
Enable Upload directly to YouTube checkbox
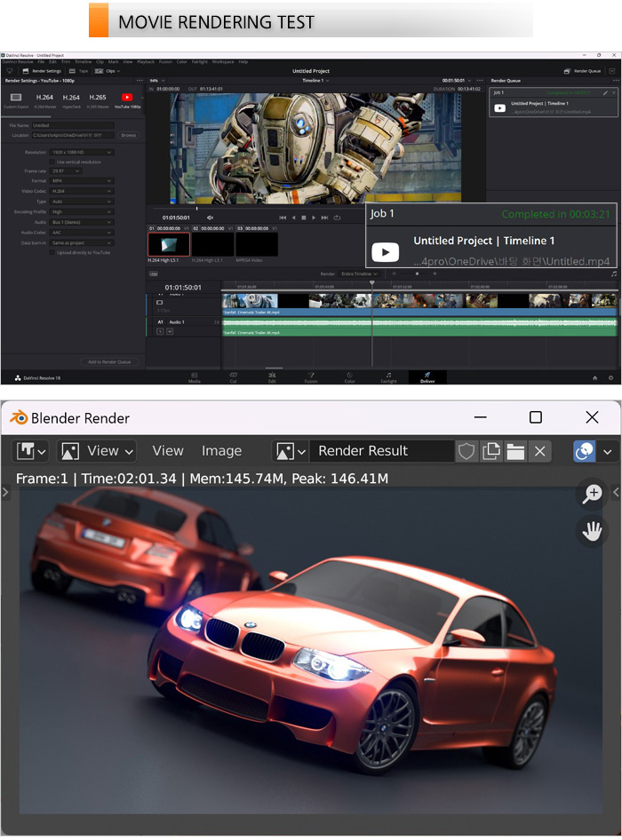[x=52, y=252]
